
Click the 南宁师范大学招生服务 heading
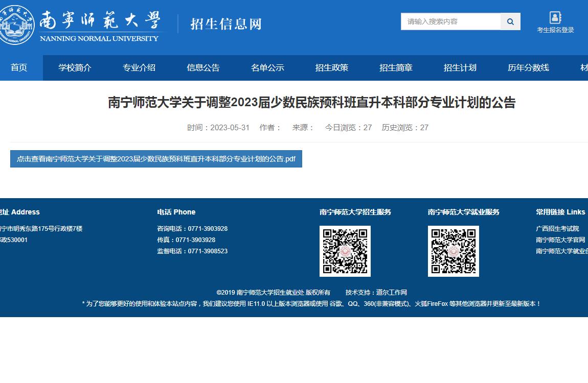pos(355,212)
